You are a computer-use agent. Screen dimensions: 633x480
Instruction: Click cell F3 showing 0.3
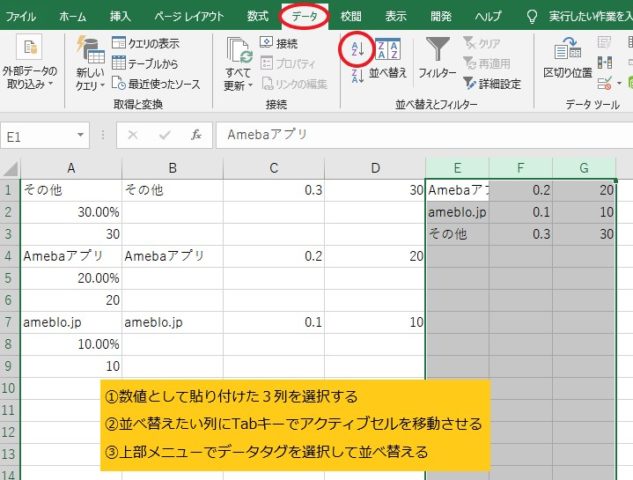click(x=521, y=234)
